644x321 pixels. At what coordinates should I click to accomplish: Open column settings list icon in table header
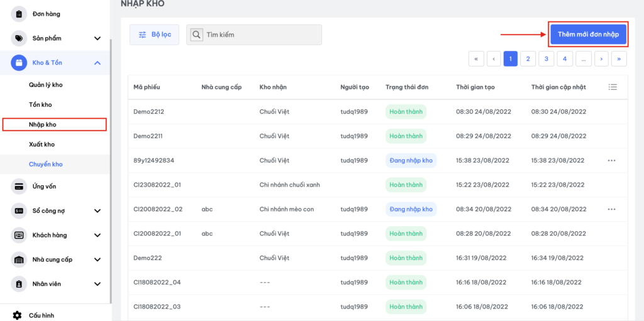[x=613, y=87]
